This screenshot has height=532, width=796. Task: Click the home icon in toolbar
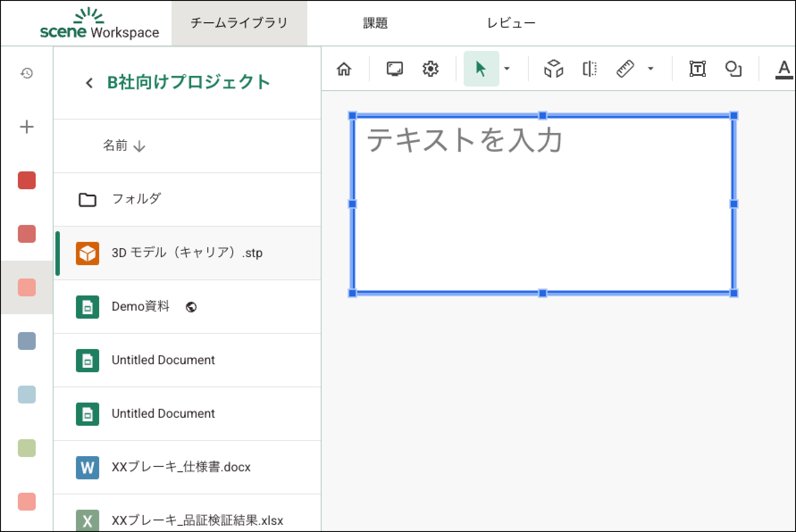(344, 69)
